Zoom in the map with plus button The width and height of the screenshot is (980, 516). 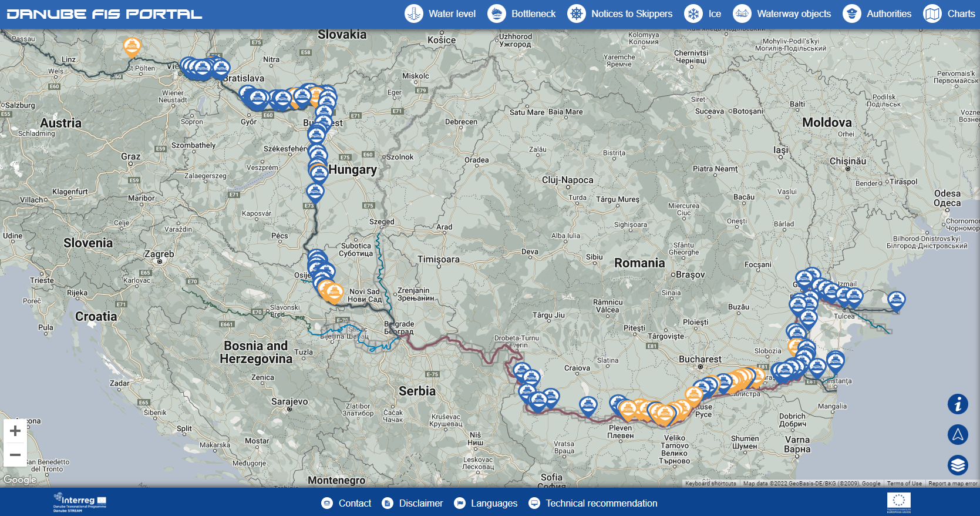pyautogui.click(x=15, y=431)
